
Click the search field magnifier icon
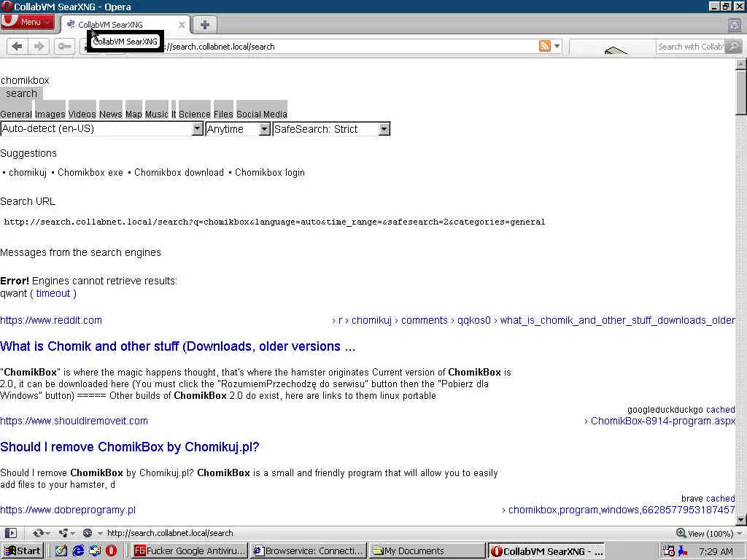click(x=734, y=46)
